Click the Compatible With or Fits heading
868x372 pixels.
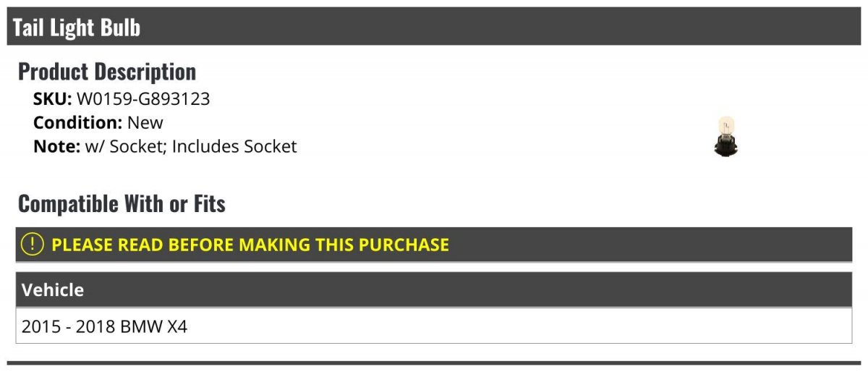point(122,204)
